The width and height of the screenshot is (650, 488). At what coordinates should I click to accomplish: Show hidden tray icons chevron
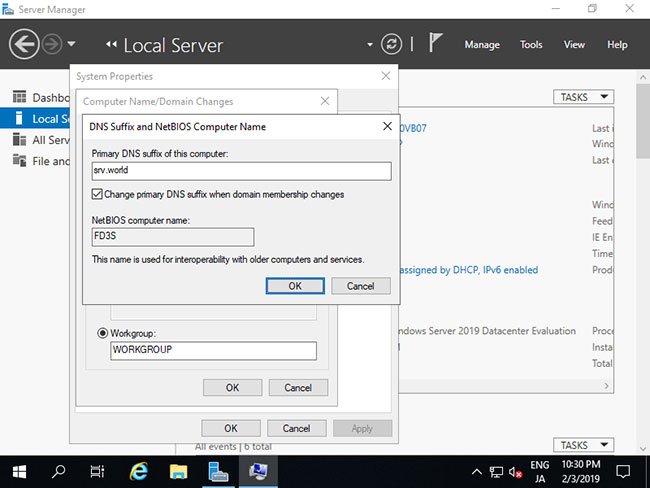click(477, 471)
